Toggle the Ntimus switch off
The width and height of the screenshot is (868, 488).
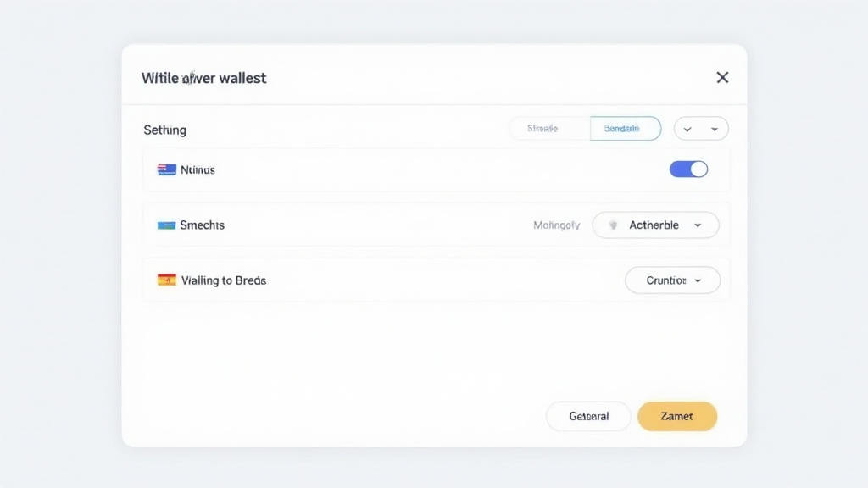tap(688, 169)
